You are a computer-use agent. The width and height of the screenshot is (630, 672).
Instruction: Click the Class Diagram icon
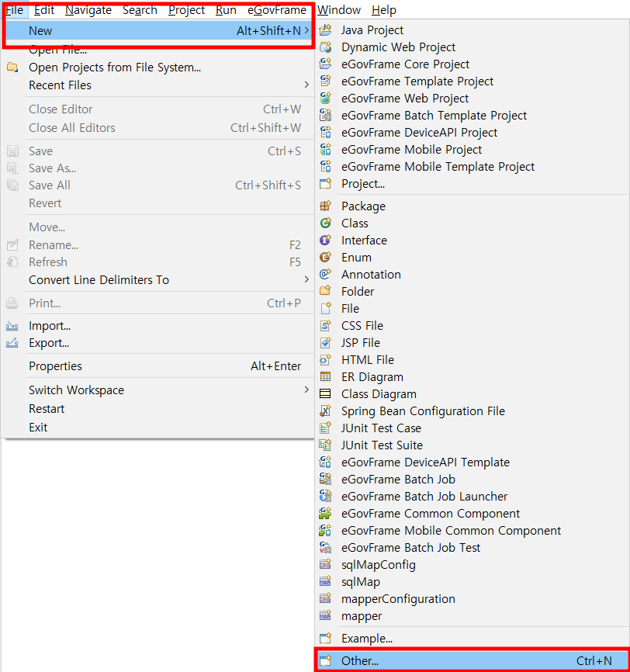326,394
